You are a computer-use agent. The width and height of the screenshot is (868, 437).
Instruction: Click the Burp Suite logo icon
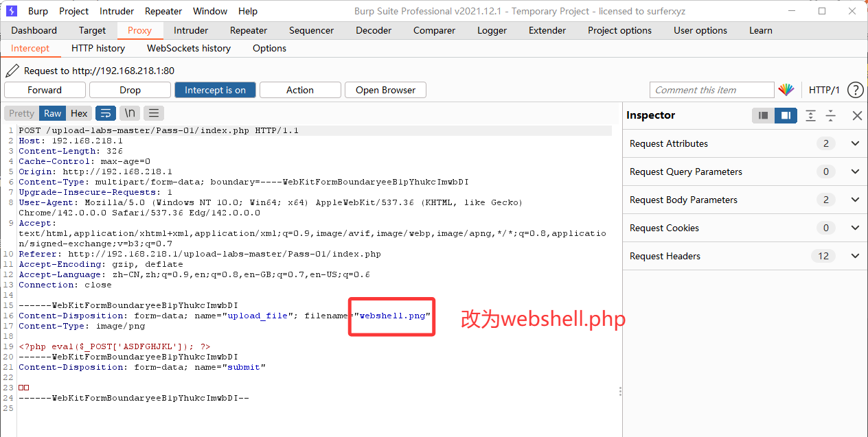(x=10, y=11)
